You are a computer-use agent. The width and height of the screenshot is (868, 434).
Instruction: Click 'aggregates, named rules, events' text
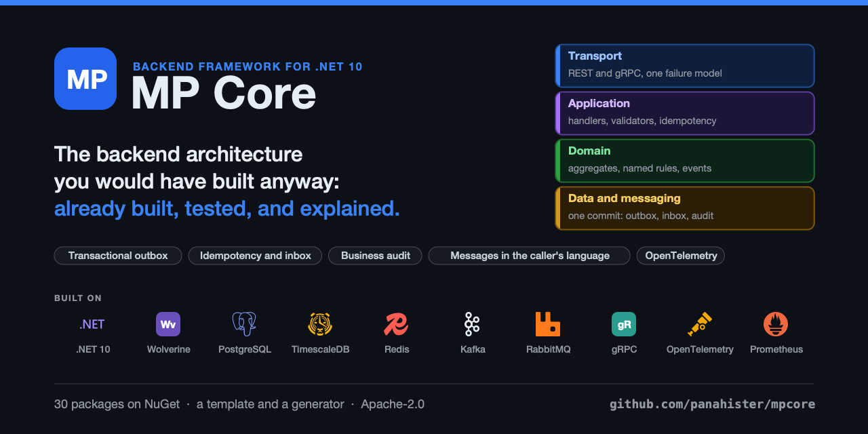coord(639,168)
